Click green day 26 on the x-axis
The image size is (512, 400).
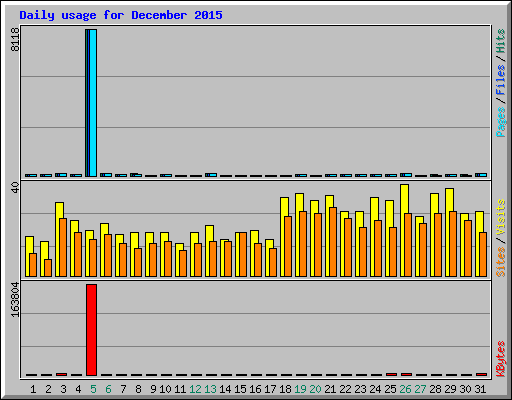point(405,389)
